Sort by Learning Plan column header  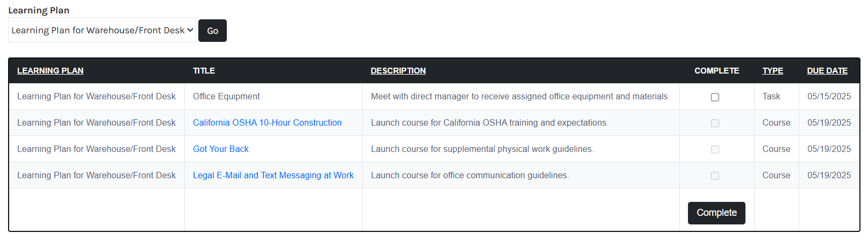[x=50, y=71]
